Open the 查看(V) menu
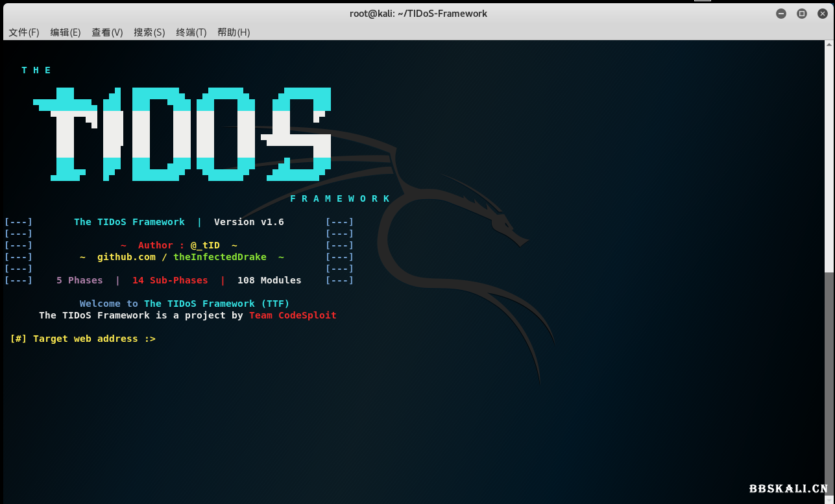This screenshot has width=835, height=504. [107, 32]
